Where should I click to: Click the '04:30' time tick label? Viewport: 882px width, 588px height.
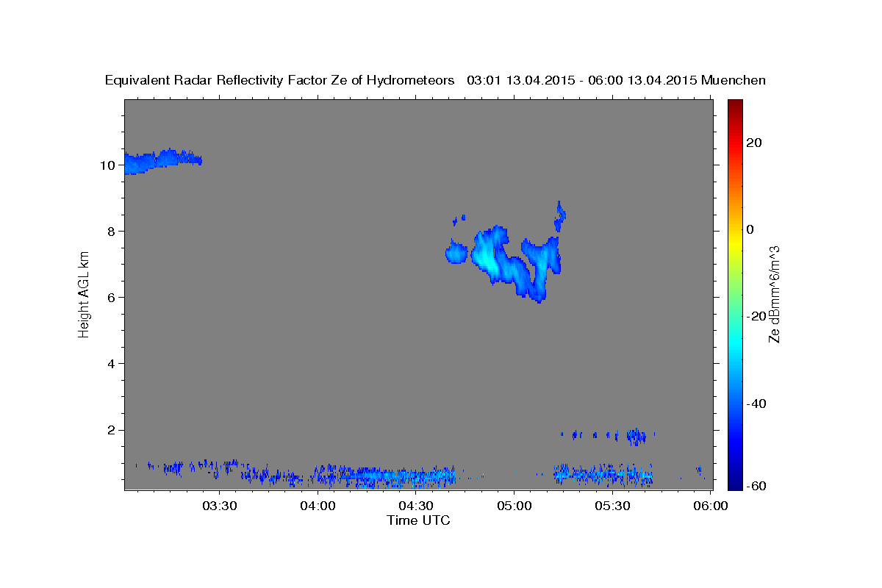coord(415,506)
